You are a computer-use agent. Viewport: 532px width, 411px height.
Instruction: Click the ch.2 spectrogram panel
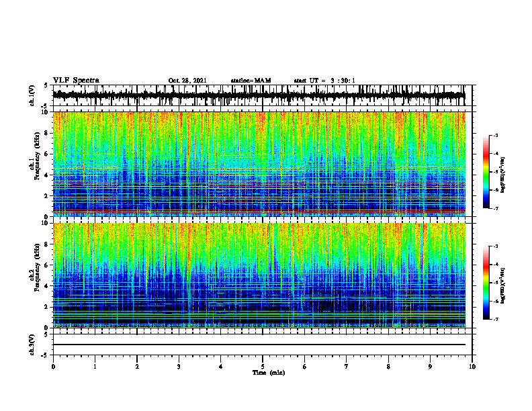259,275
